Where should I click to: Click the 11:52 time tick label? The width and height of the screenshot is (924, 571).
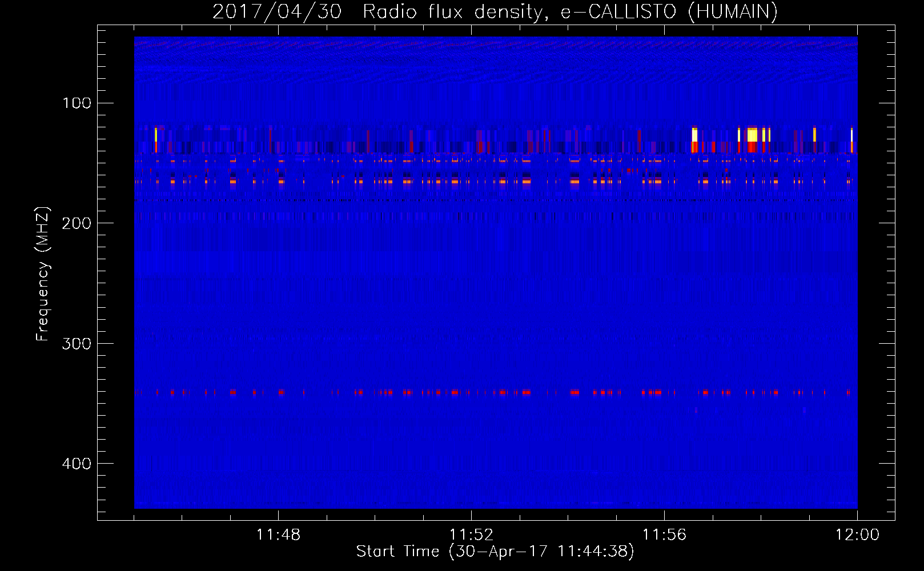[x=471, y=535]
